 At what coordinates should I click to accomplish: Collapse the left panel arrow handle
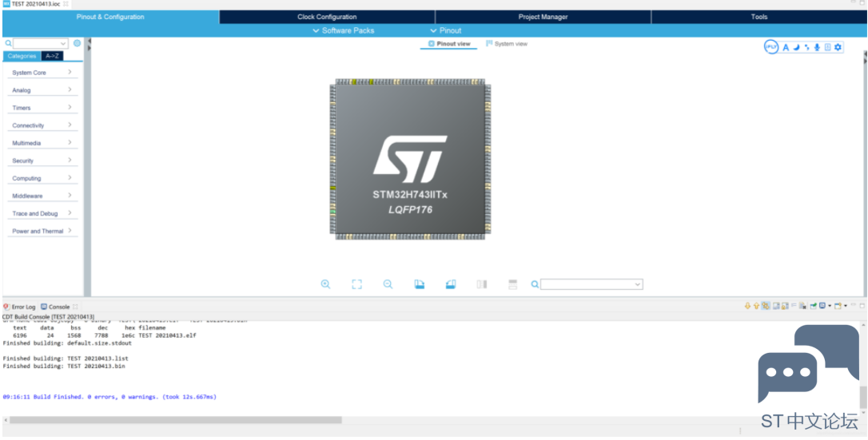click(89, 41)
